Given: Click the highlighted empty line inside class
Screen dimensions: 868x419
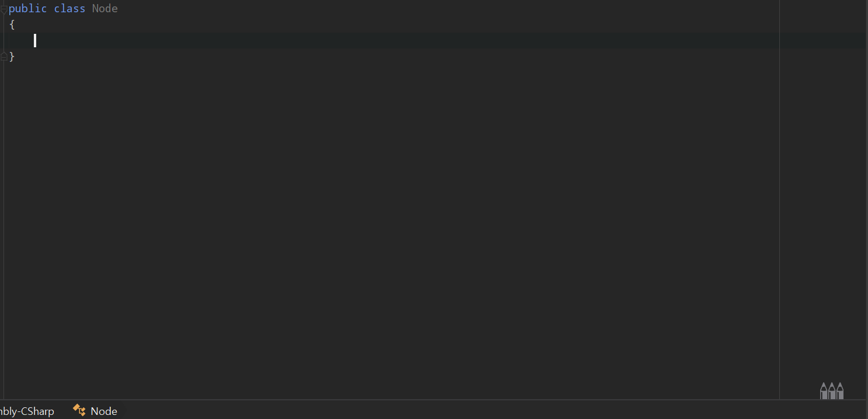Looking at the screenshot, I should [391, 40].
